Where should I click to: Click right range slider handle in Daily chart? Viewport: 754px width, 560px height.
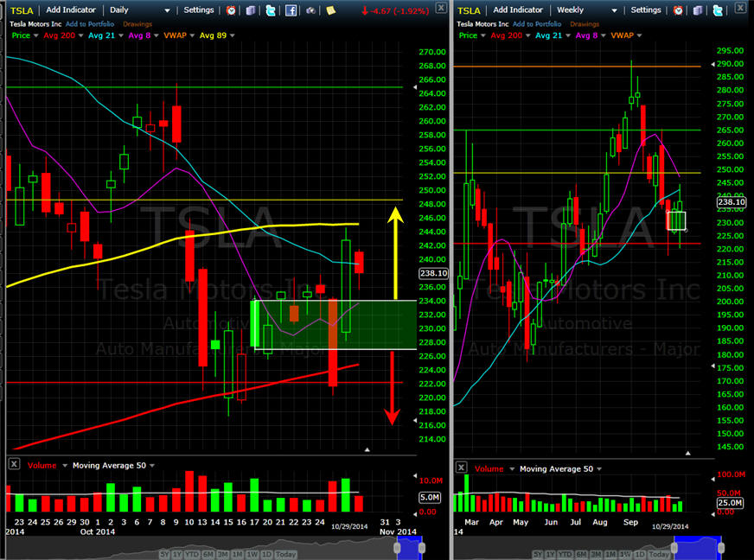pyautogui.click(x=422, y=548)
